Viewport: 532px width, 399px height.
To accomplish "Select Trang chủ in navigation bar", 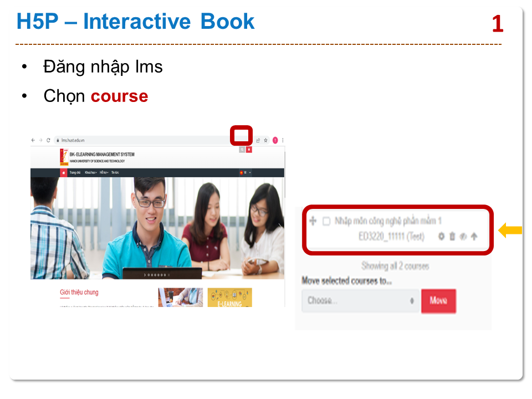I will pyautogui.click(x=75, y=172).
